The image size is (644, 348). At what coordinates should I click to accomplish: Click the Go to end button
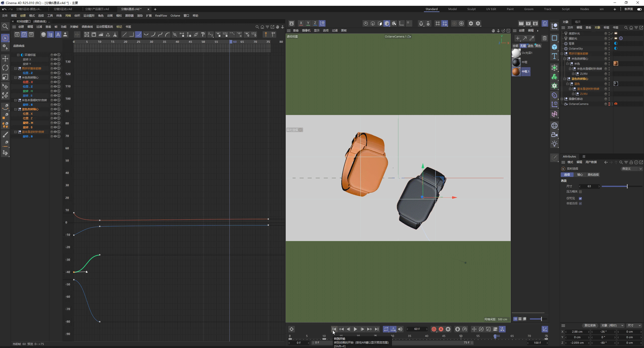click(376, 329)
